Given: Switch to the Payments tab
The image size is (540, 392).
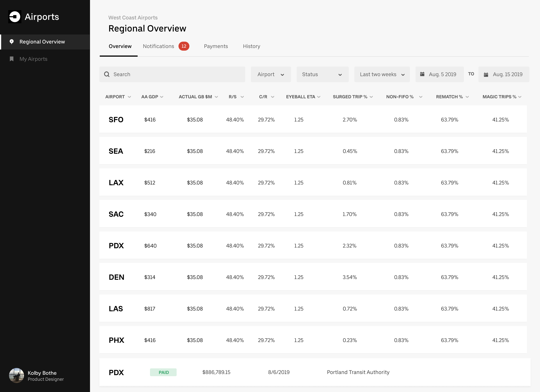Looking at the screenshot, I should tap(216, 46).
